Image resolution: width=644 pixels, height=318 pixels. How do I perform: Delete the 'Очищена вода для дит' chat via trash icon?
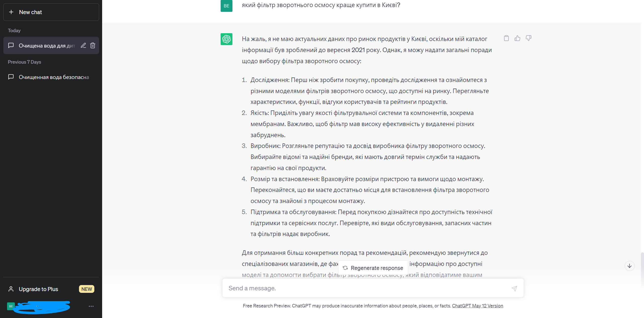click(93, 46)
